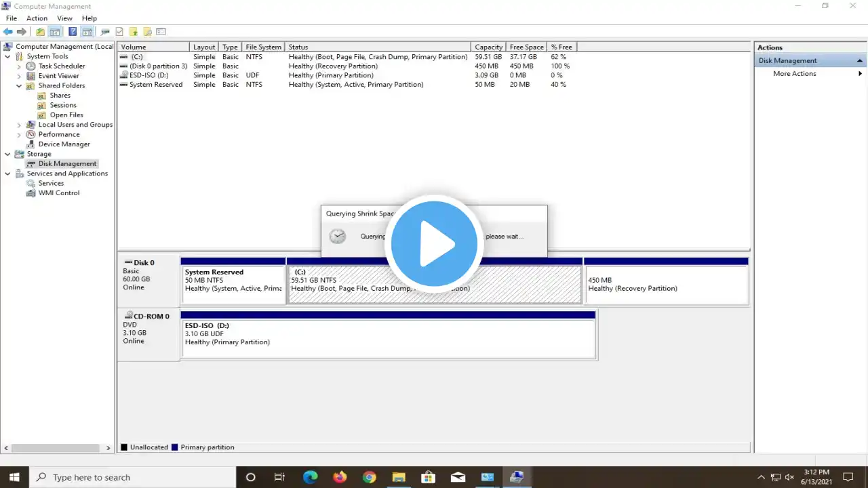Open the View menu
Viewport: 868px width, 488px height.
(64, 18)
